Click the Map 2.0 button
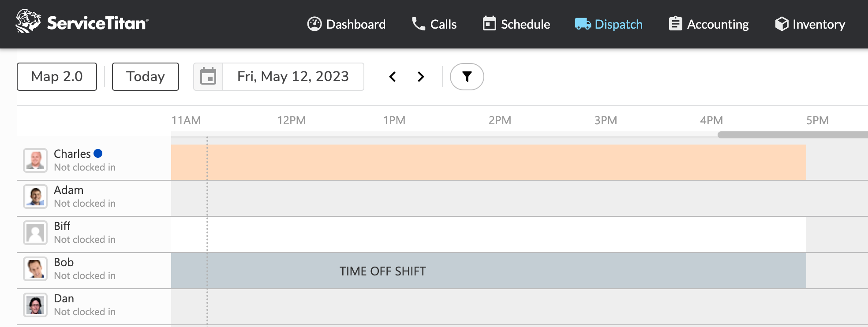 pyautogui.click(x=56, y=76)
